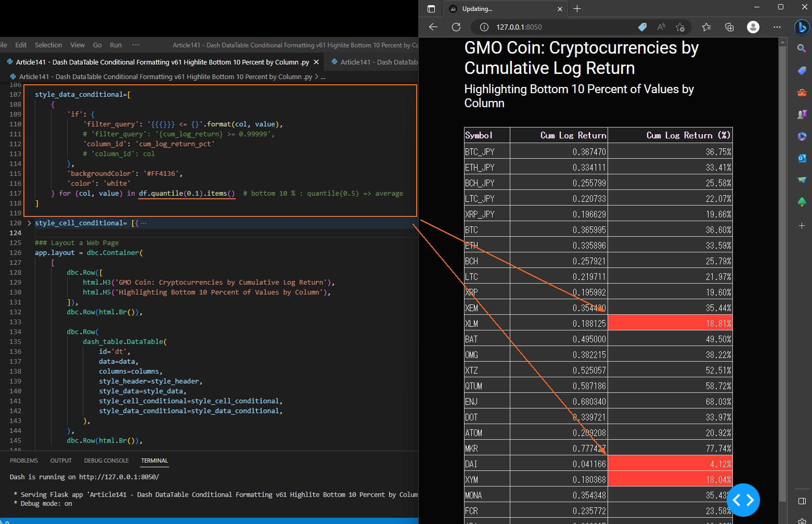Screen dimensions: 812x524
Task: Open Shopping tag in the Edge sidebar
Action: [x=802, y=70]
